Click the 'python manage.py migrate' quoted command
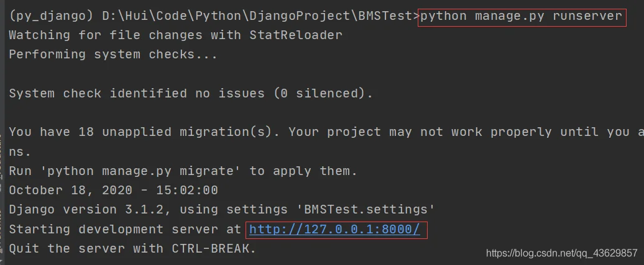This screenshot has width=644, height=265. [140, 171]
